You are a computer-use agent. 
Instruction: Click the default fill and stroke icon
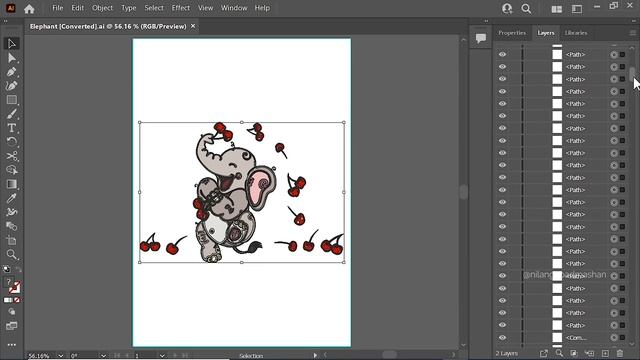coord(7,269)
